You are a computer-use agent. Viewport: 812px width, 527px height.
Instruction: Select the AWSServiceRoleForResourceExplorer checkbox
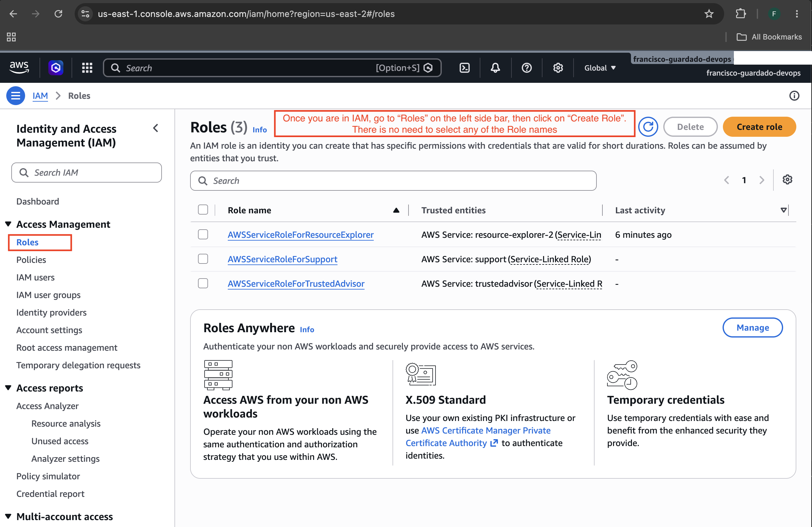pyautogui.click(x=203, y=235)
